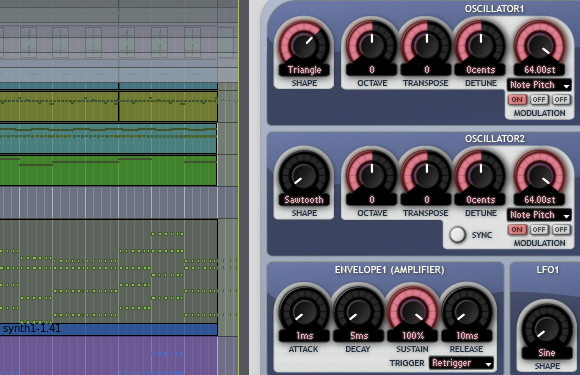Open Oscillator1 Note Pitch modulation dropdown
The width and height of the screenshot is (580, 375).
(x=539, y=85)
